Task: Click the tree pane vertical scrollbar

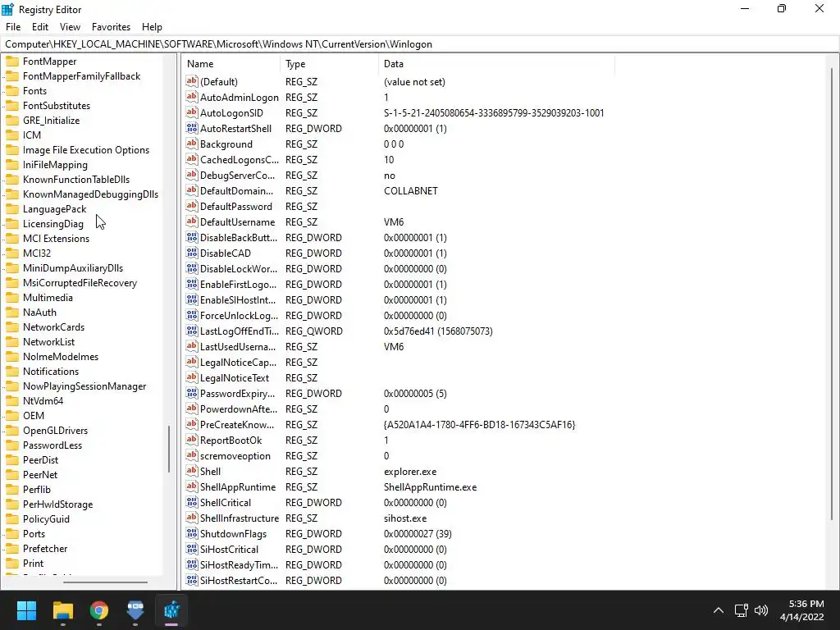Action: point(169,449)
